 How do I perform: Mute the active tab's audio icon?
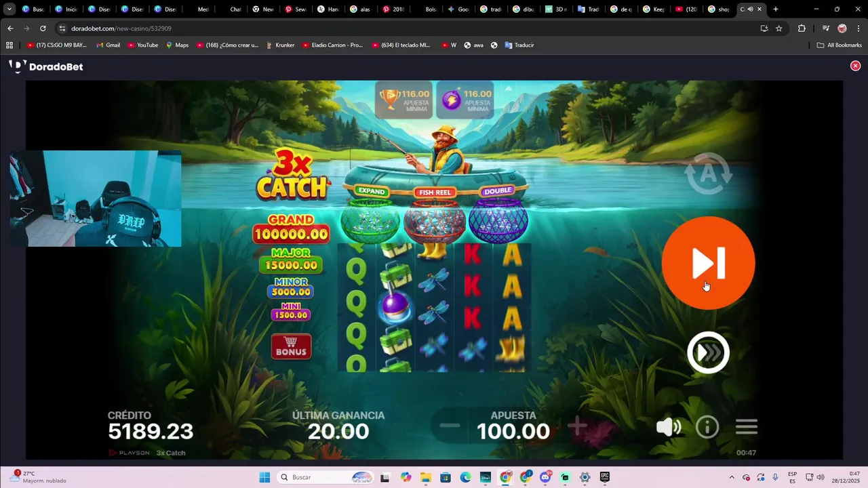coord(750,9)
